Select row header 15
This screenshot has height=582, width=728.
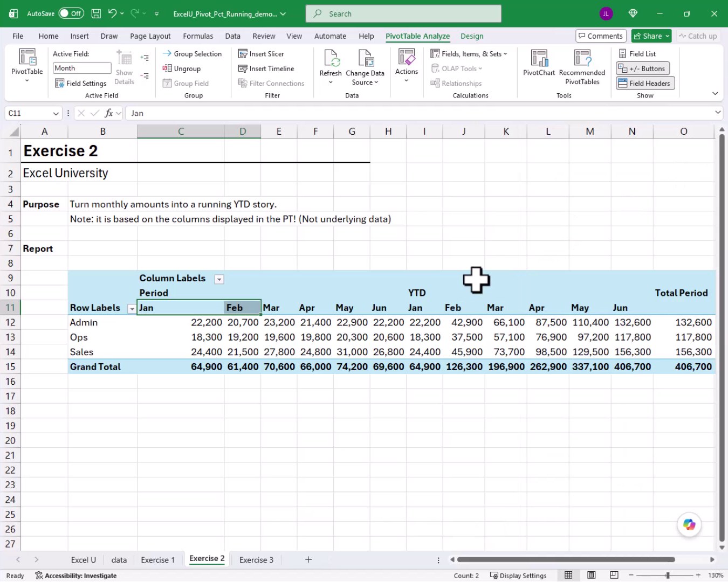click(x=10, y=366)
